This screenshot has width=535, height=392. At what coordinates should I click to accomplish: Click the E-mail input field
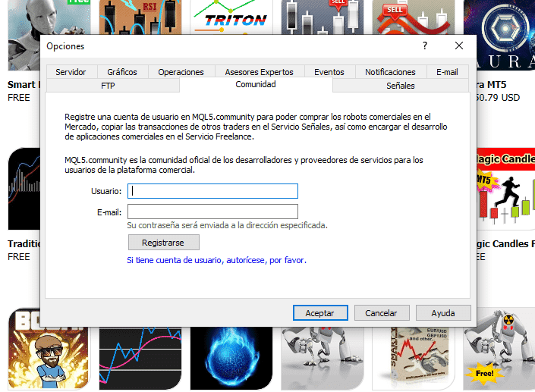tap(212, 212)
